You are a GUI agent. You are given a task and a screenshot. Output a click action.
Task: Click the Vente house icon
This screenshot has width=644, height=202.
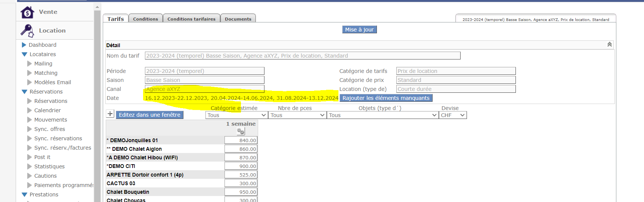click(27, 12)
